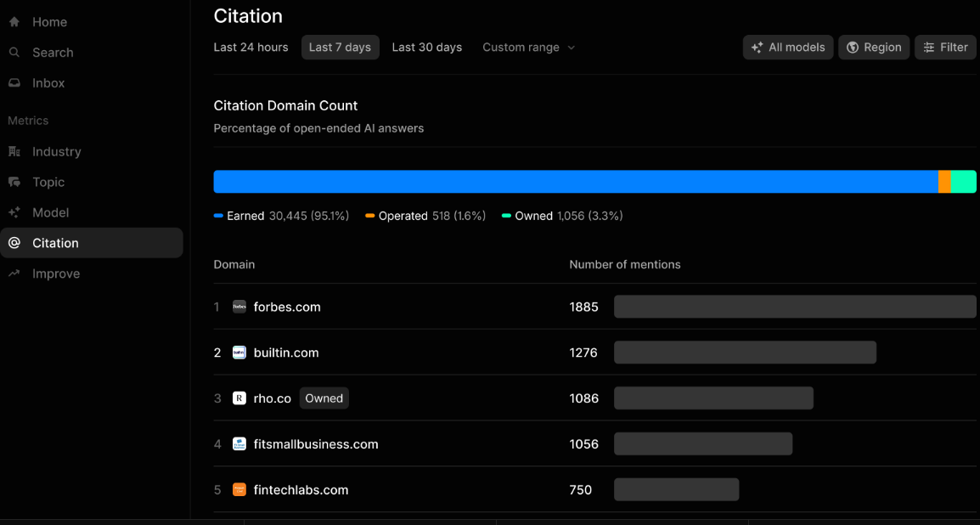Click the builtin.com domain link
980x525 pixels.
click(x=286, y=353)
